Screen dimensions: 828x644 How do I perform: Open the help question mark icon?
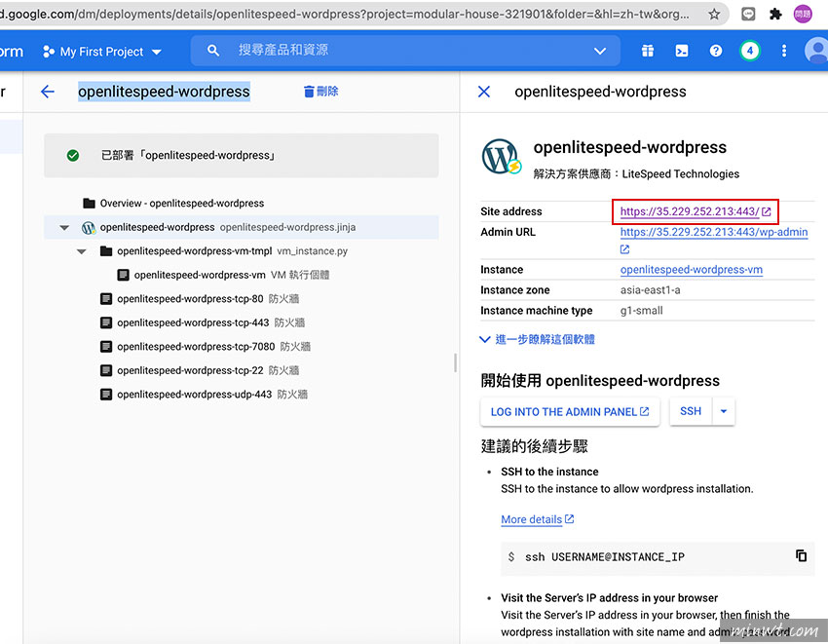(x=716, y=51)
